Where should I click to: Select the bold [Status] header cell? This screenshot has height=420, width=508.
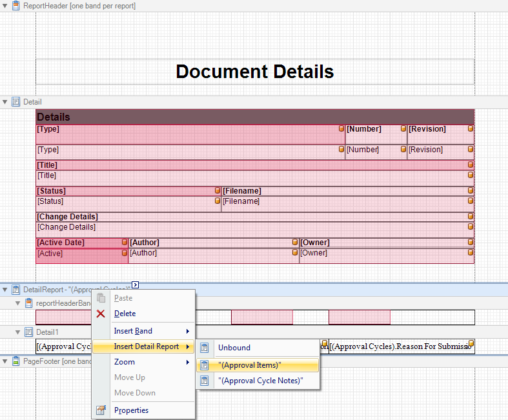click(x=128, y=191)
